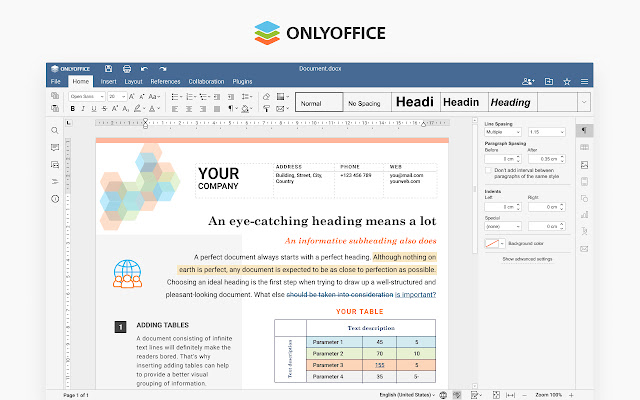Click the Copy icon in the toolbar

coord(55,96)
